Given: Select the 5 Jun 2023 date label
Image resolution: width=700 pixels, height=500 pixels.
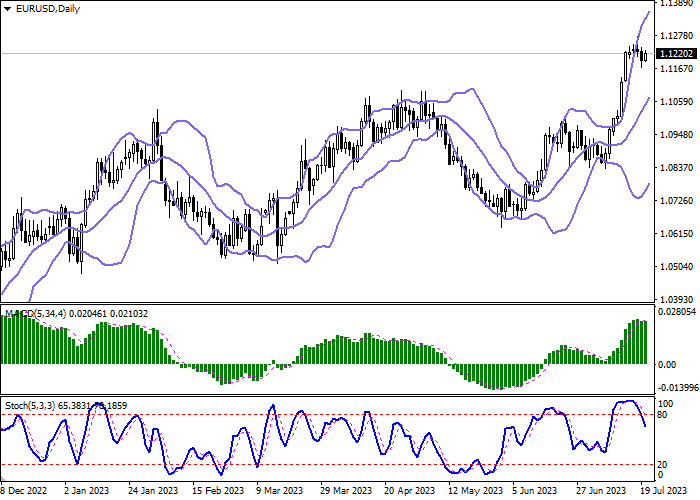Looking at the screenshot, I should 535,491.
